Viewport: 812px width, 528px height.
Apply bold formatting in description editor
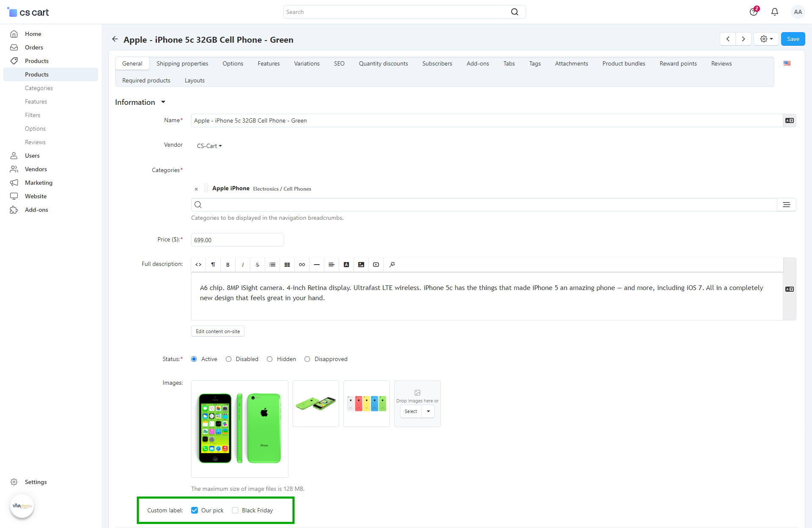point(228,265)
